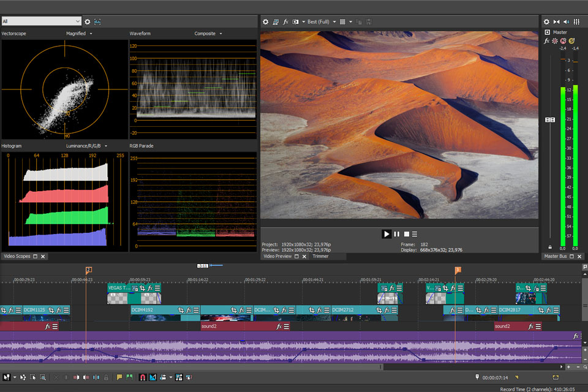Click copy snapshot to clipboard icon
This screenshot has width=588, height=392.
359,22
